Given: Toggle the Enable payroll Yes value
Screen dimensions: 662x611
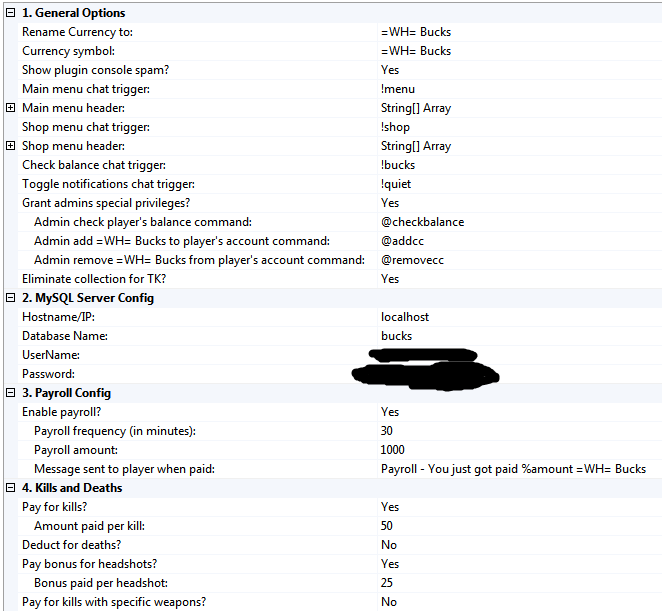Looking at the screenshot, I should (390, 412).
